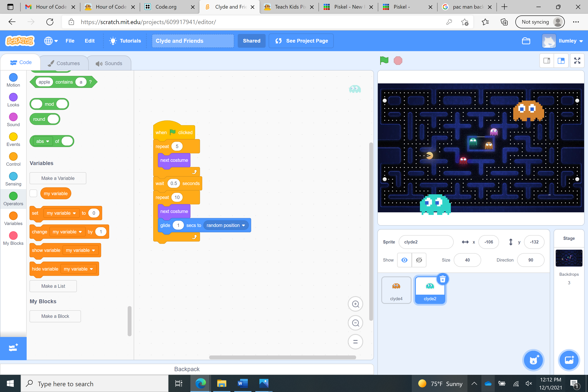Show sprite using the eye icon
Screen dimensions: 588x392
pyautogui.click(x=404, y=260)
